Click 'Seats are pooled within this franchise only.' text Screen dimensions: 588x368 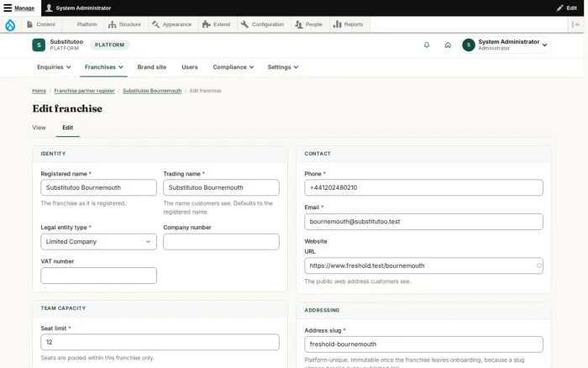pos(97,358)
